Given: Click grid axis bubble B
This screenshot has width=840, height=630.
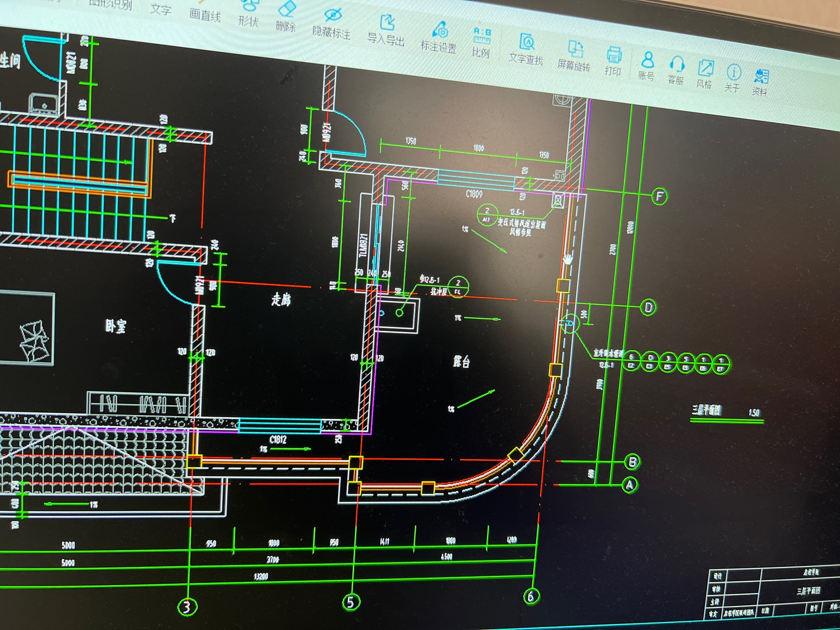Looking at the screenshot, I should pos(632,462).
